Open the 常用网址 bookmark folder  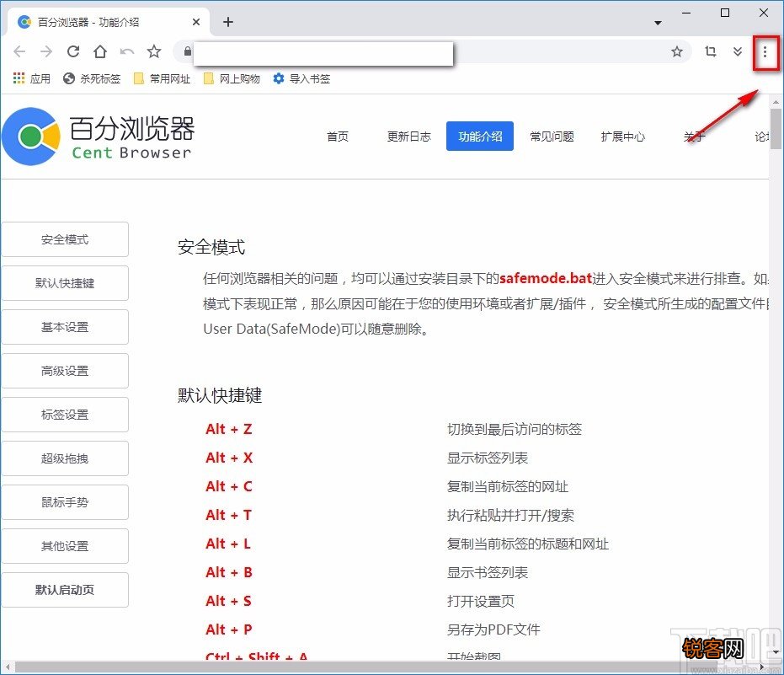pyautogui.click(x=162, y=78)
